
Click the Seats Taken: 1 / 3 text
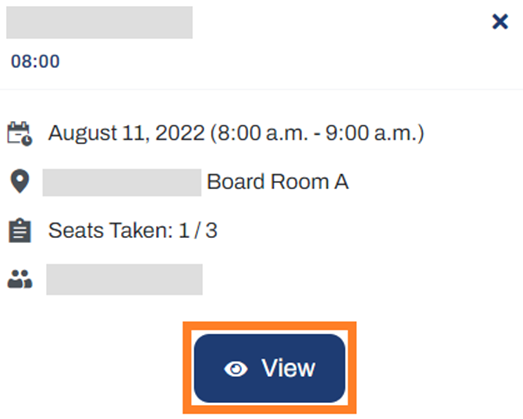[x=133, y=231]
